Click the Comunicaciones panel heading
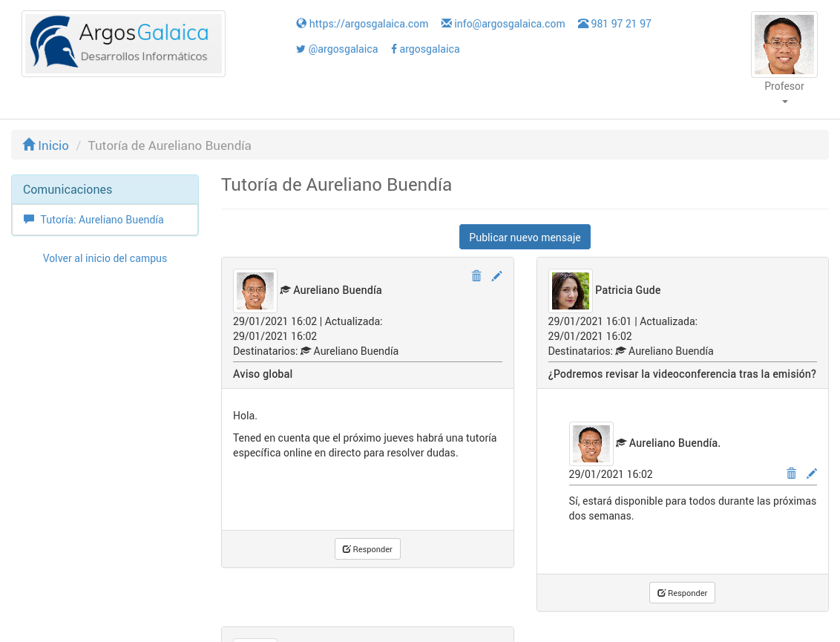 (105, 189)
